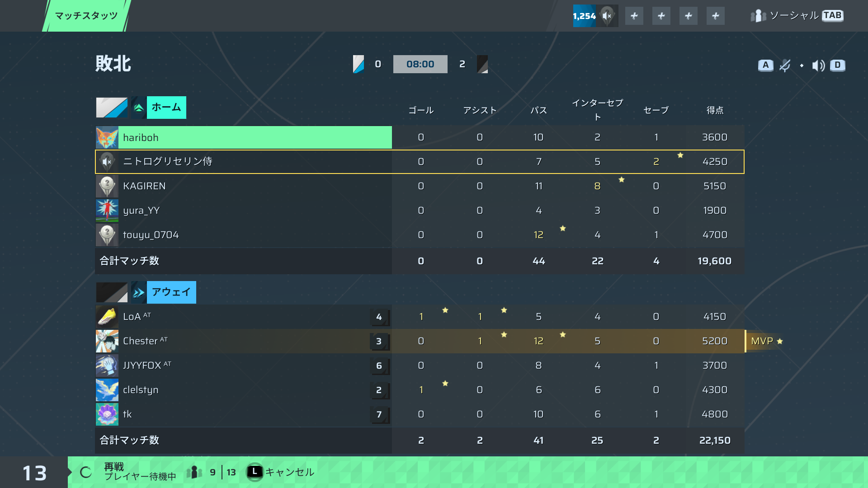Click the ゴール column header

[421, 110]
